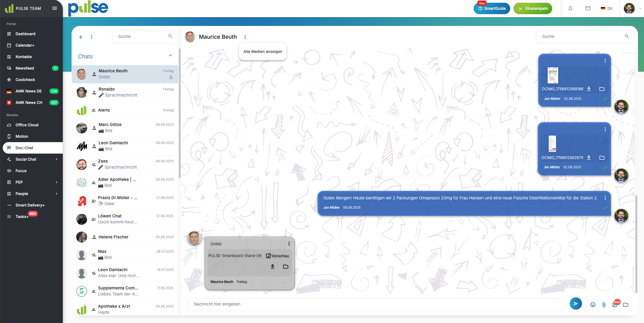Expand the Social Chat submenu
The image size is (644, 323).
click(x=57, y=159)
